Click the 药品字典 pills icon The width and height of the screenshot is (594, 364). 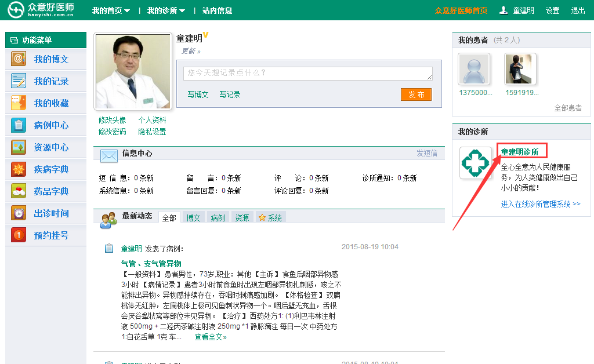coord(19,191)
